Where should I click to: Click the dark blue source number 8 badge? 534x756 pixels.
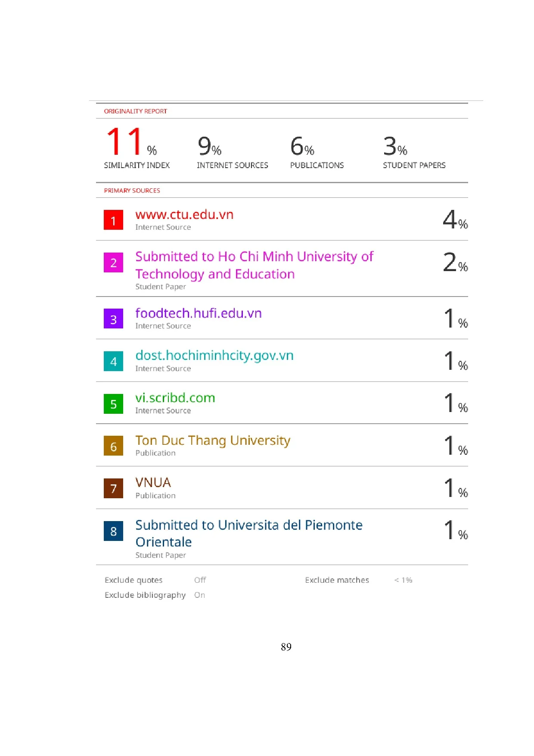pyautogui.click(x=113, y=531)
